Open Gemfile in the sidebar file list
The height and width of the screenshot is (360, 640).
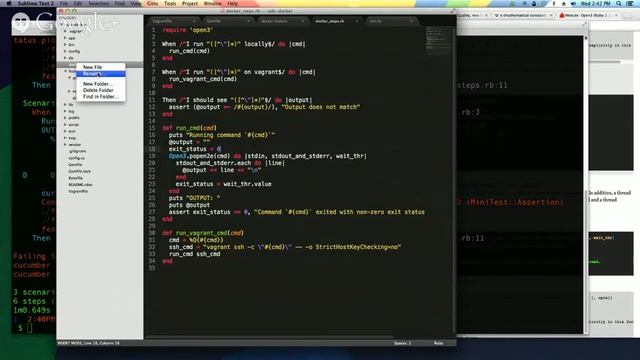[75, 164]
